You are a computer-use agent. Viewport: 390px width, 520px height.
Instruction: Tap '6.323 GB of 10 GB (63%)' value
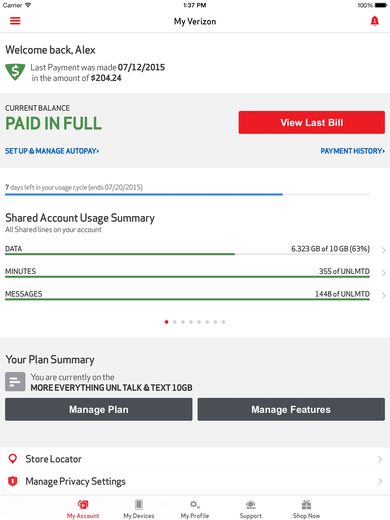(330, 249)
